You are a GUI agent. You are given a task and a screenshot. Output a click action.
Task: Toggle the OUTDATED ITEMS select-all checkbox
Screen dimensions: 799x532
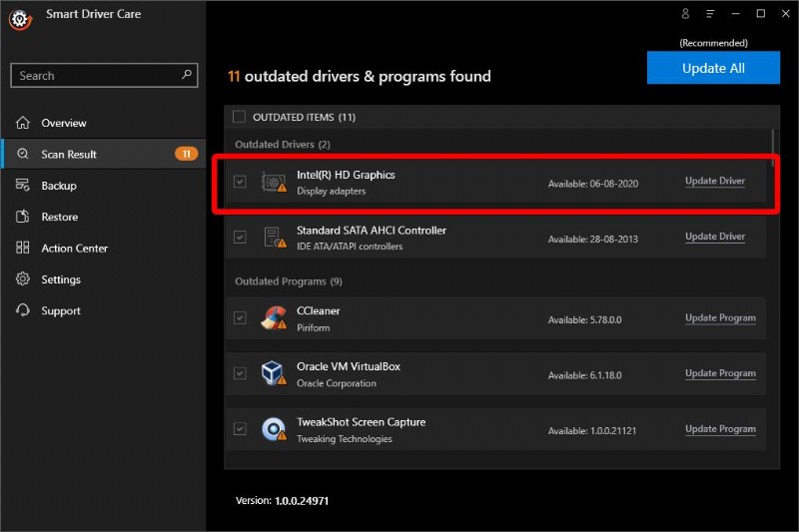click(239, 117)
